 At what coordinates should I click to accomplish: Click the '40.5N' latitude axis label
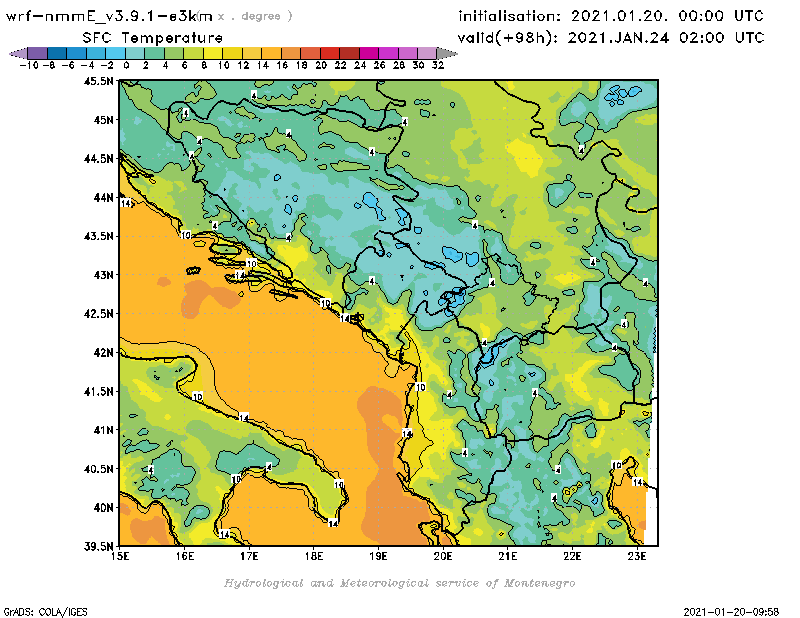tap(98, 468)
